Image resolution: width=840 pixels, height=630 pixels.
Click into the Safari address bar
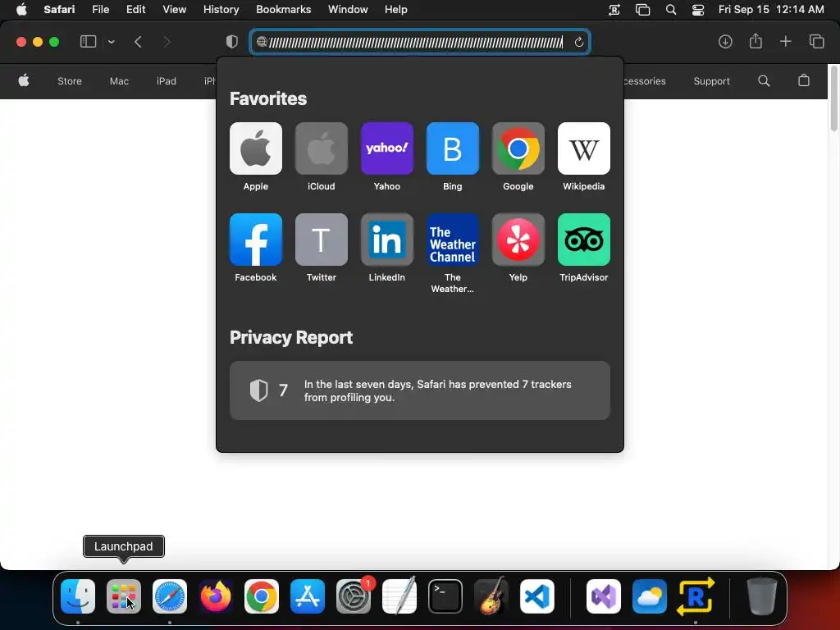click(x=419, y=42)
